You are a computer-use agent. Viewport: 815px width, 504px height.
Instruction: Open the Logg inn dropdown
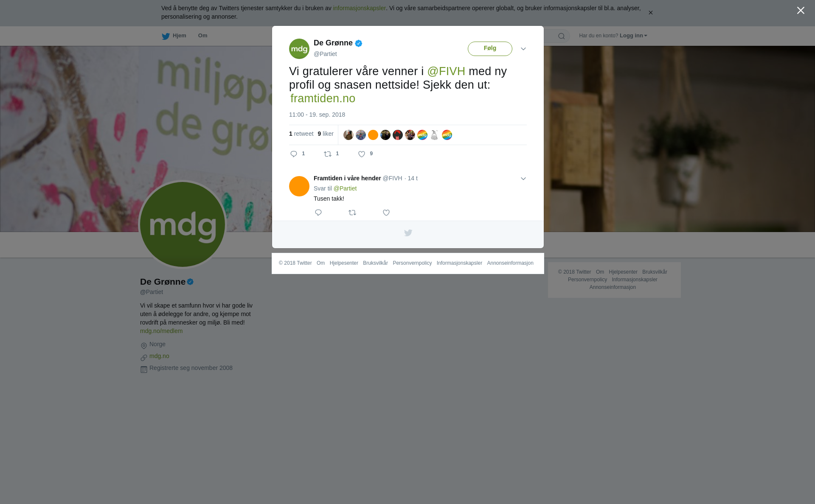coord(633,36)
